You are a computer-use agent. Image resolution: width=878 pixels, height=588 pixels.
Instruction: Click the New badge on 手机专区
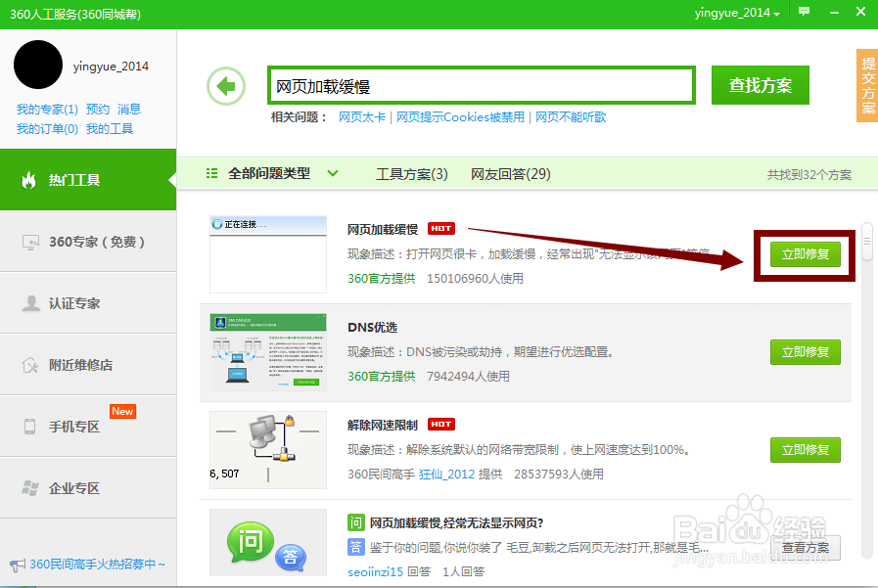(x=122, y=411)
